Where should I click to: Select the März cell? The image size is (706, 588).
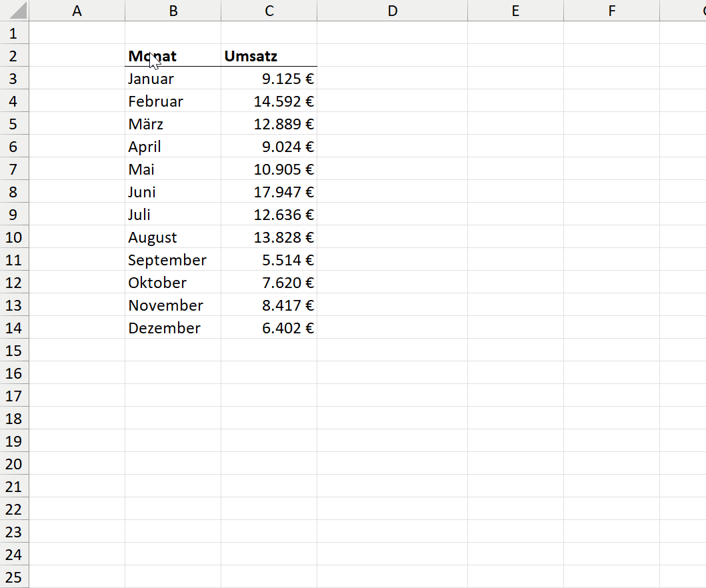pyautogui.click(x=173, y=124)
